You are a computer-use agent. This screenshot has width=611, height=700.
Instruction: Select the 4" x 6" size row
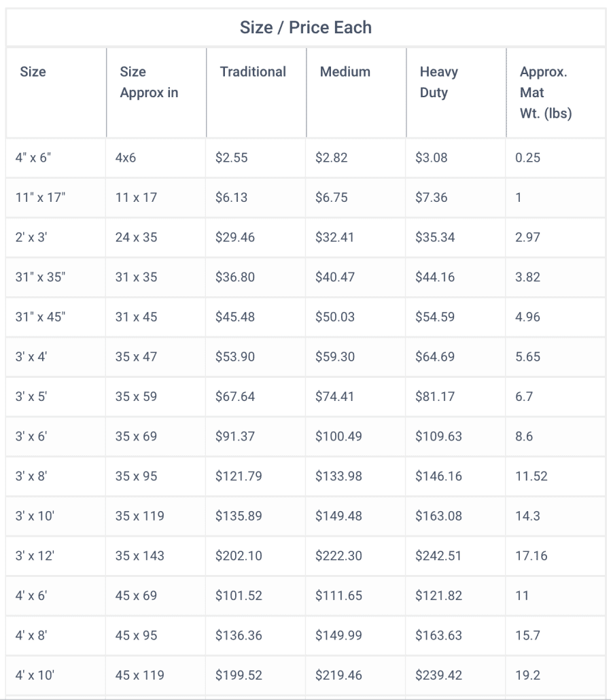[306, 158]
